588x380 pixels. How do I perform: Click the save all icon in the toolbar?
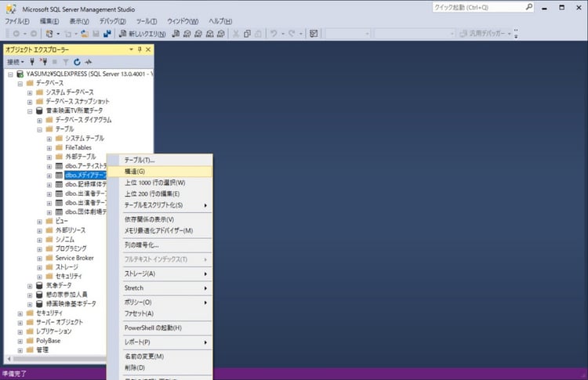click(x=106, y=34)
